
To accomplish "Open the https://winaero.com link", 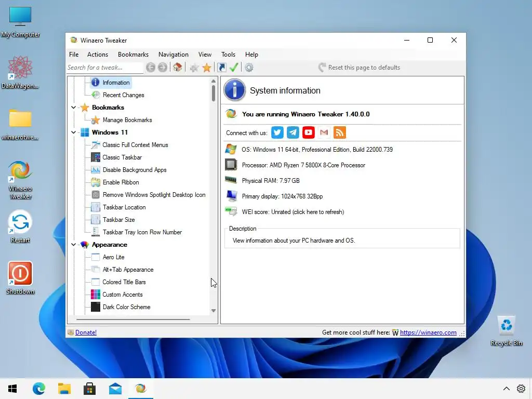I will click(428, 332).
